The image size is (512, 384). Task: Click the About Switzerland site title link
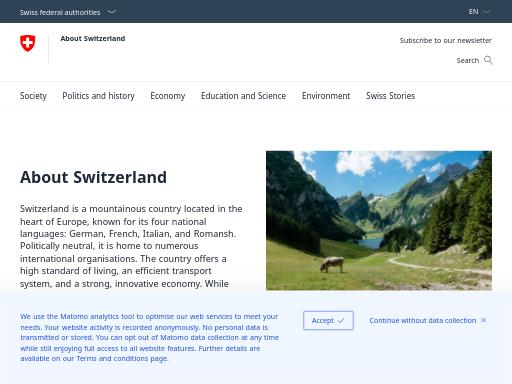(x=93, y=39)
